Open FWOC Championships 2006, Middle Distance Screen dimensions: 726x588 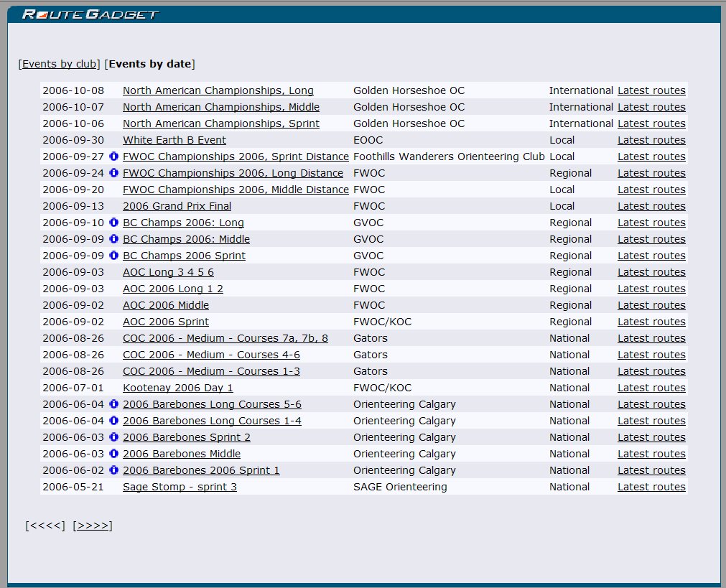236,190
